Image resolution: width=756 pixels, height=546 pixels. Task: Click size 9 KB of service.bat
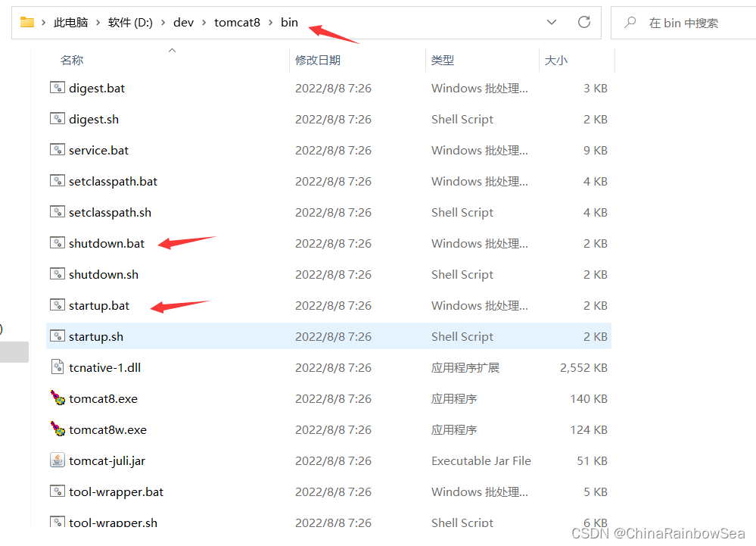click(596, 151)
